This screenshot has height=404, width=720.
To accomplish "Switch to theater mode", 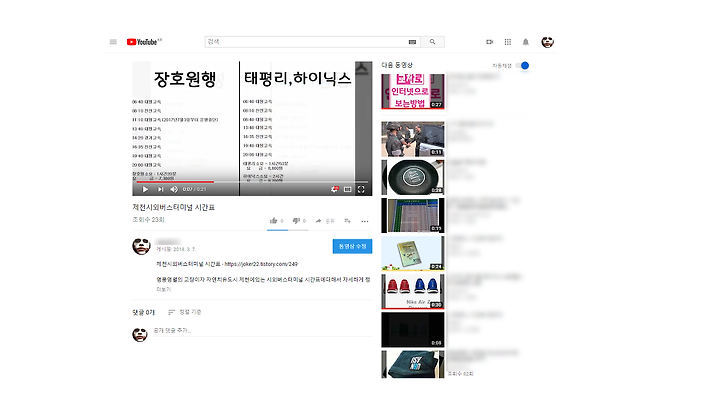I will coord(348,189).
